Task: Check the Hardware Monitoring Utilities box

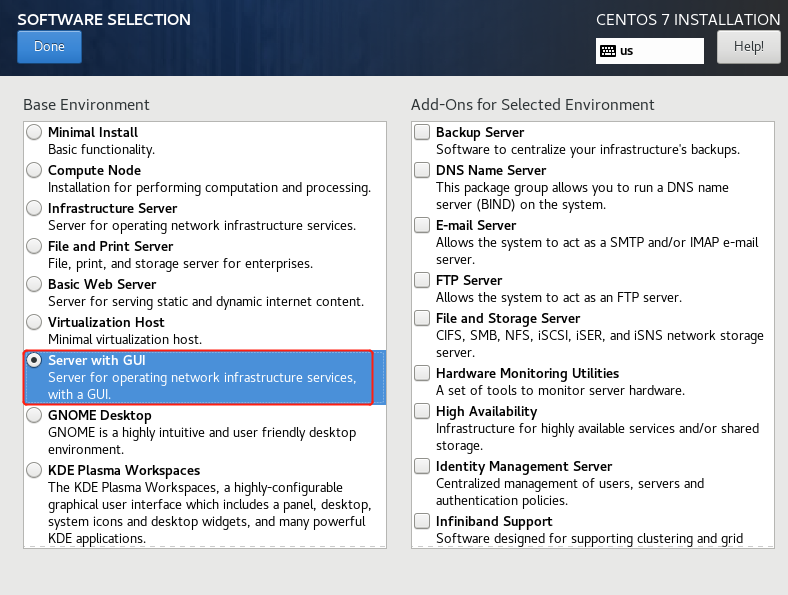Action: tap(422, 373)
